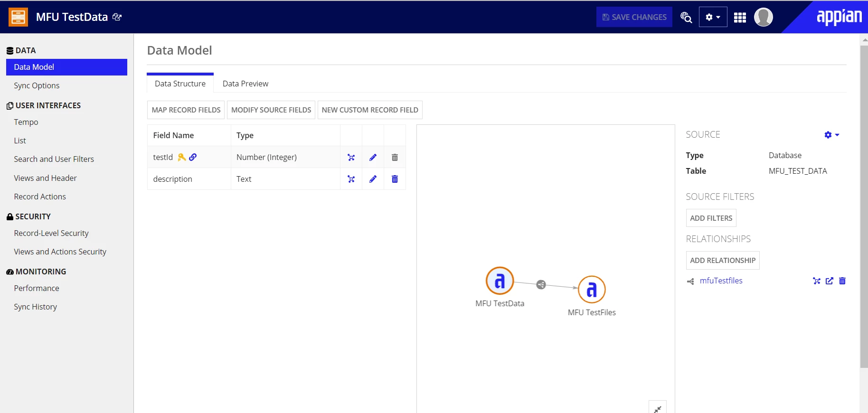868x413 pixels.
Task: View relationships icon for description field
Action: click(351, 179)
